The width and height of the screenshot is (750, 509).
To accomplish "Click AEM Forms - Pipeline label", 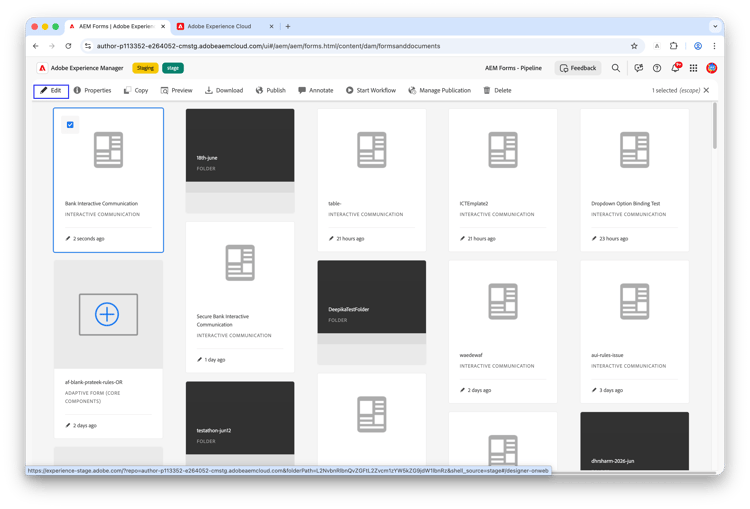I will tap(513, 68).
